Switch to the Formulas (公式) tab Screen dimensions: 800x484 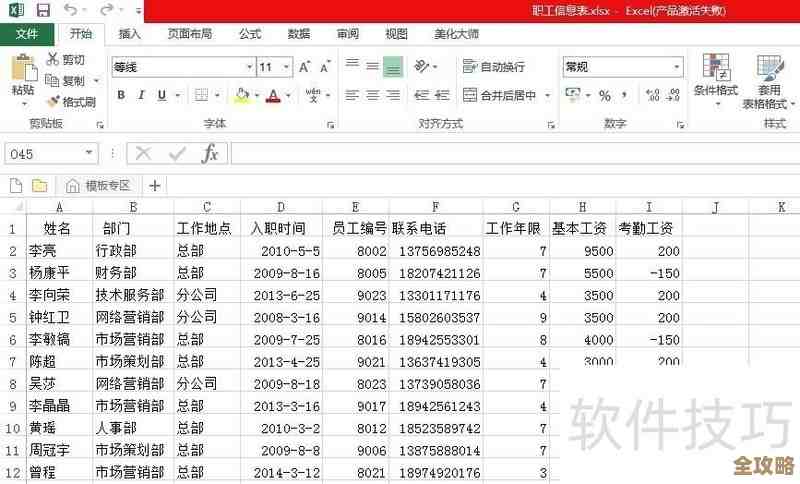pos(250,34)
